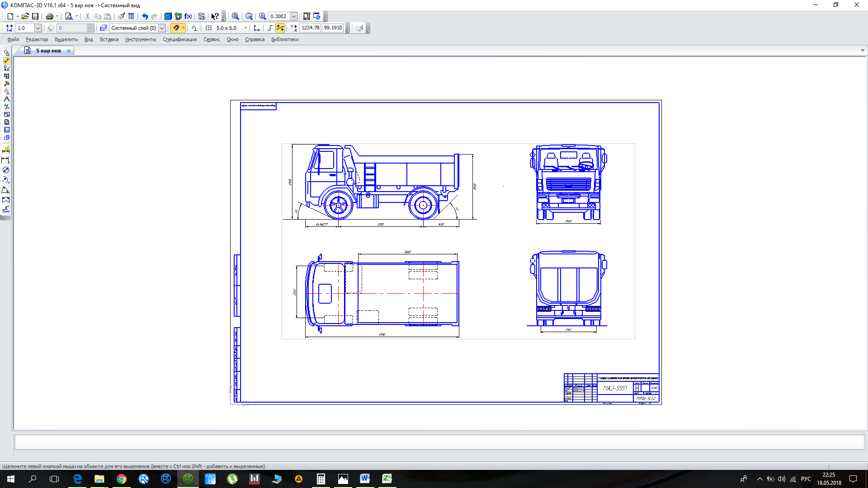
Task: Open variables f(x) panel
Action: (189, 16)
